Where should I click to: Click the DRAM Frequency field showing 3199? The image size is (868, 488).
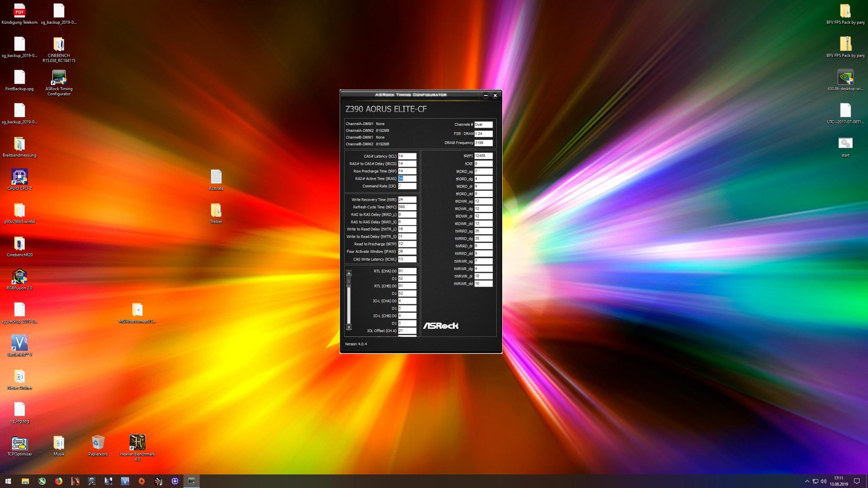(483, 143)
